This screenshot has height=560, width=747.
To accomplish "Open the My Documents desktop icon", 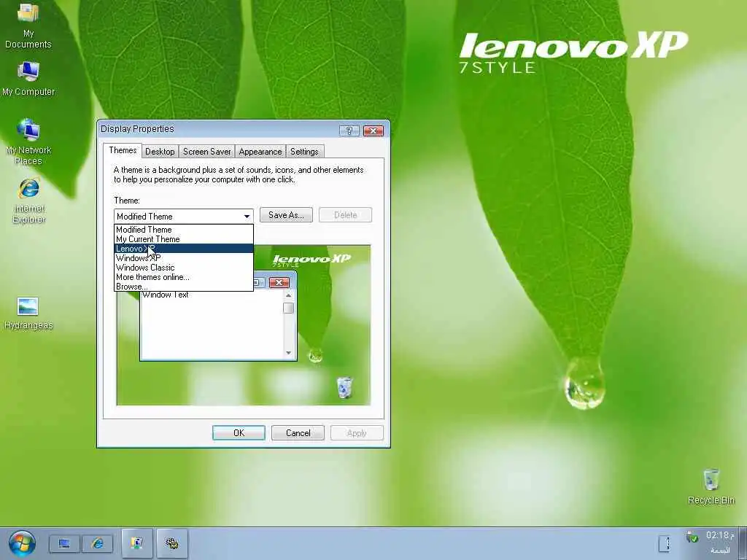I will click(28, 25).
